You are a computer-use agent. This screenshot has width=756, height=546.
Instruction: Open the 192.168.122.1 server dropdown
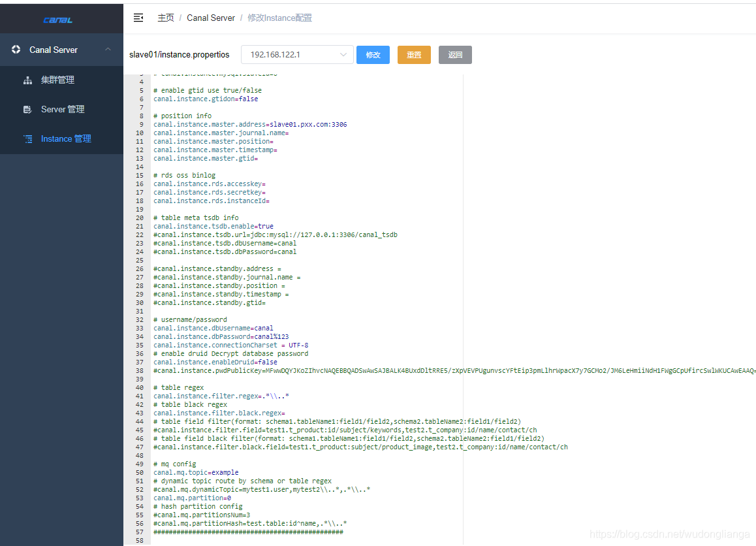tap(297, 54)
